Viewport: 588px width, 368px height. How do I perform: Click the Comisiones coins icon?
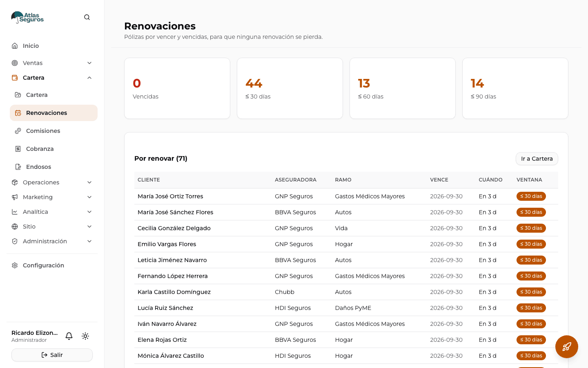point(18,131)
